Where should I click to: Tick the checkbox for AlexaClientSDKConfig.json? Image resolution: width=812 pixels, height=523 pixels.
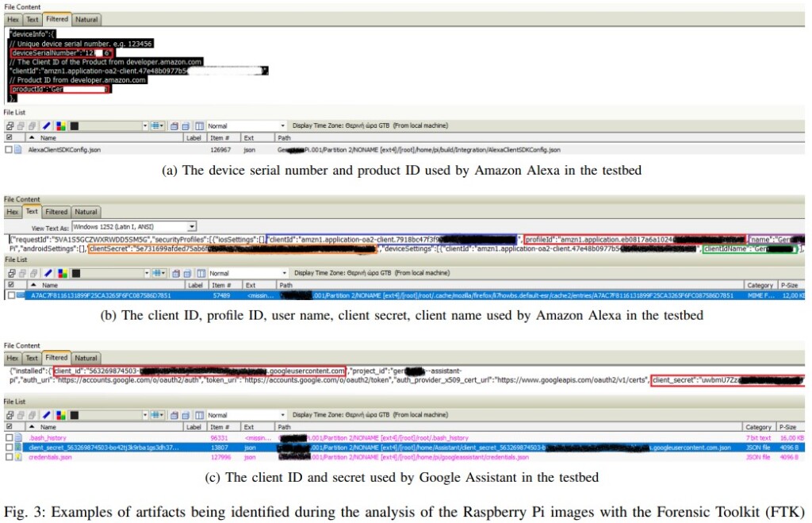coord(8,150)
